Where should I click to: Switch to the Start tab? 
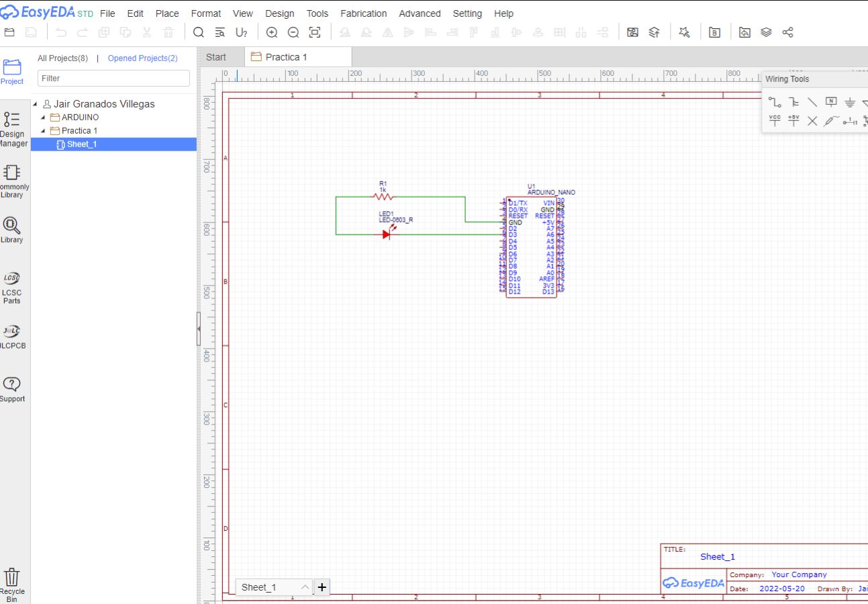point(216,57)
